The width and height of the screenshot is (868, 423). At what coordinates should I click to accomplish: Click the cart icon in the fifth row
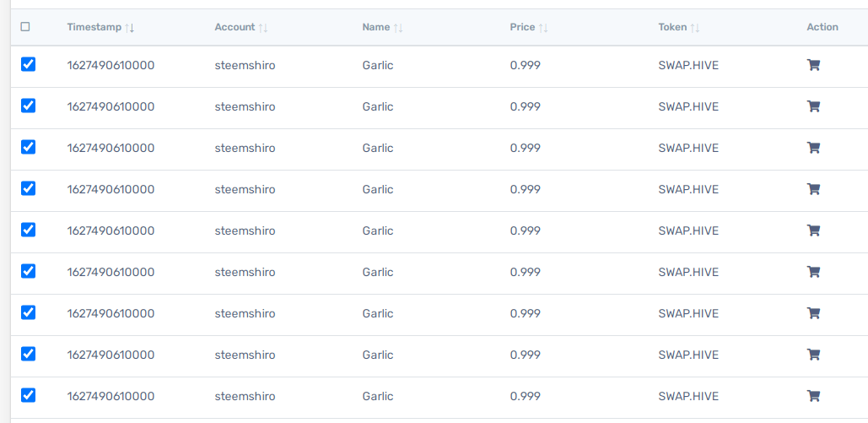click(813, 230)
